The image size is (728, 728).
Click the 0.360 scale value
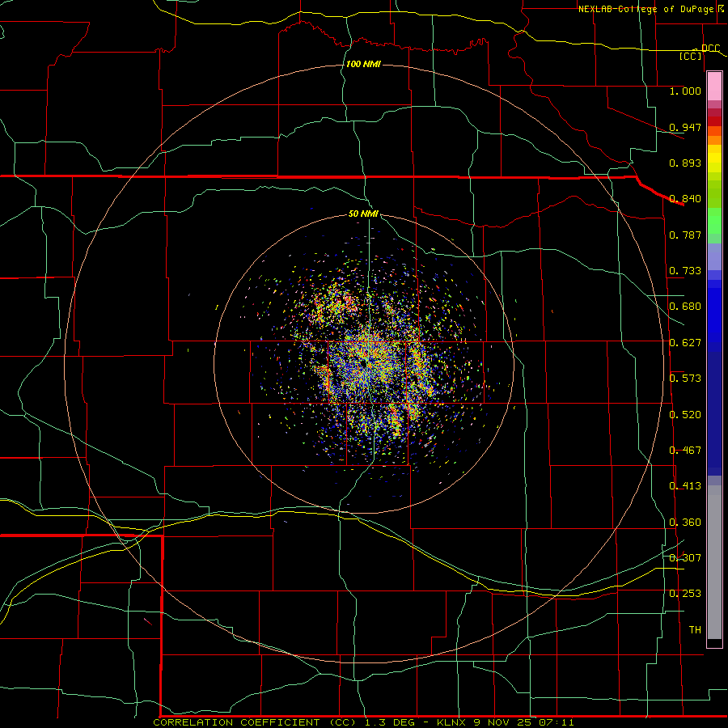click(685, 523)
